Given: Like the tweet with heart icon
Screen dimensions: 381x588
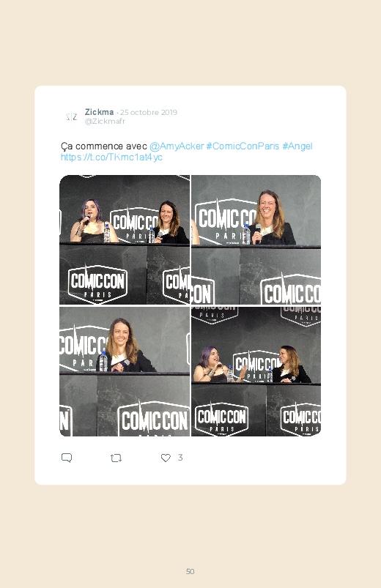Looking at the screenshot, I should pos(166,458).
